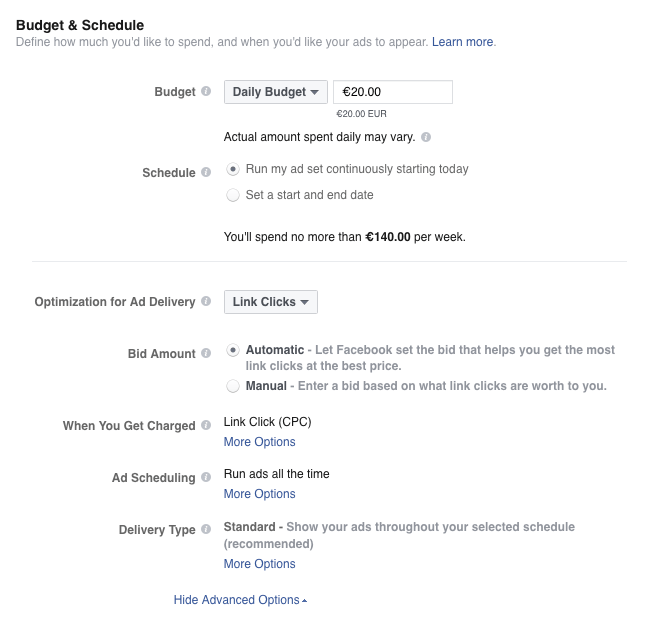The image size is (659, 618).
Task: Click the €20.00 budget amount field
Action: point(393,92)
